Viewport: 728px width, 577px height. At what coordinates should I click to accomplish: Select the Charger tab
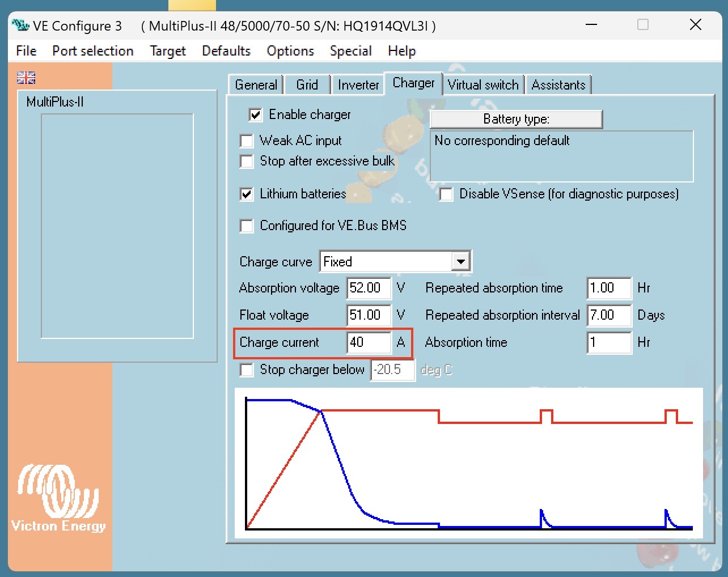click(x=414, y=83)
